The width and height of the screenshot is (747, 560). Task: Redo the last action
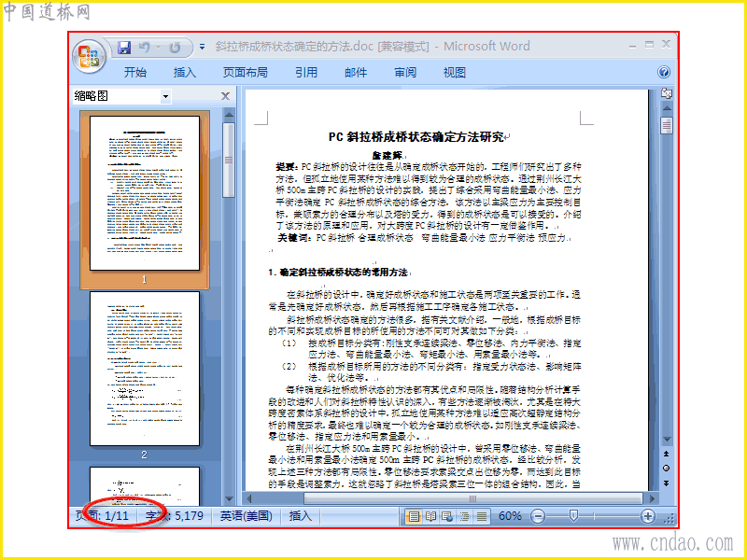pyautogui.click(x=175, y=47)
